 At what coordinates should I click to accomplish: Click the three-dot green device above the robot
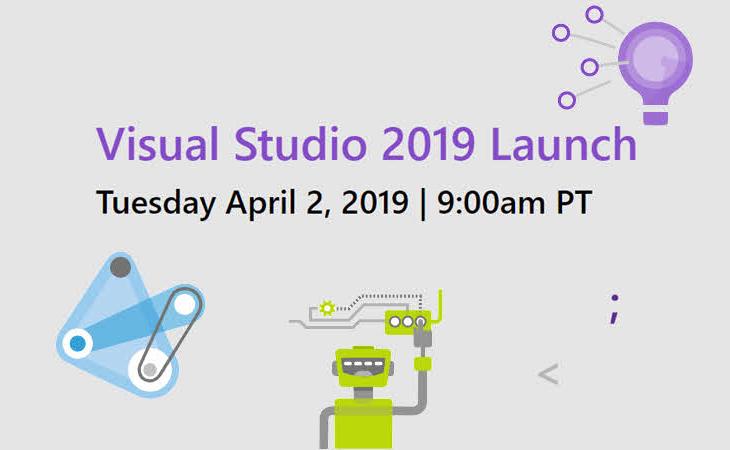(407, 322)
